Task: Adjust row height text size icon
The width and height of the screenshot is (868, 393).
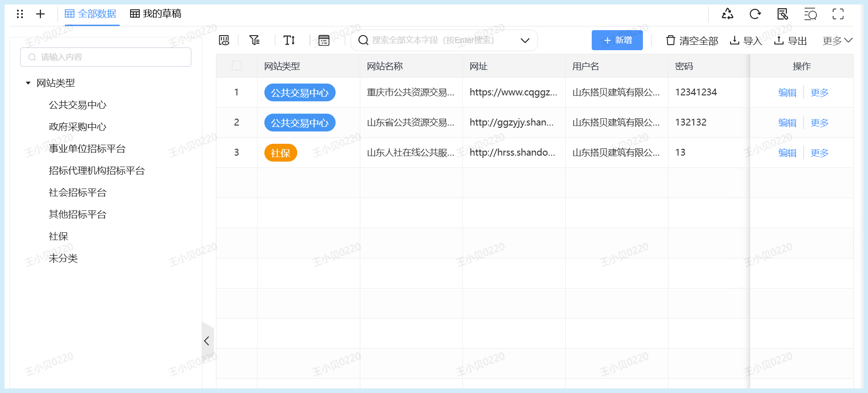Action: (x=289, y=40)
